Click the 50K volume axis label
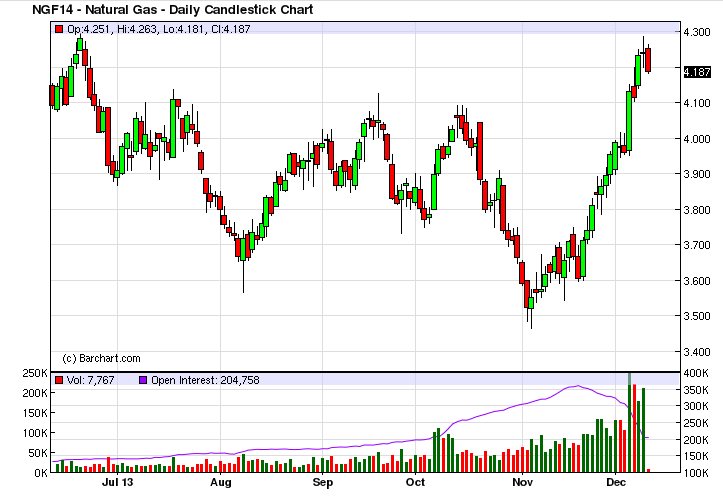723x497 pixels. [x=38, y=453]
